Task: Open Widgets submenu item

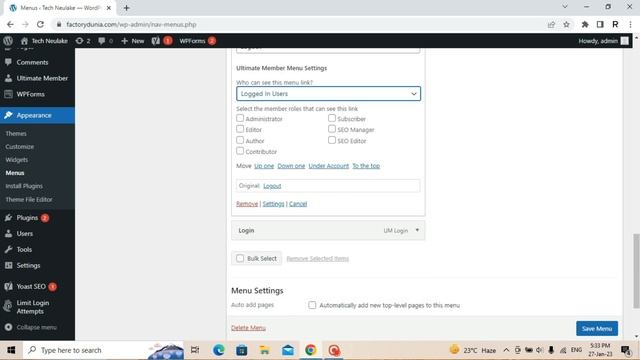Action: 17,160
